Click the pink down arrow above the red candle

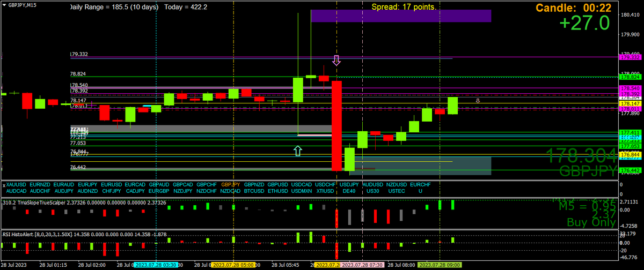tap(336, 60)
